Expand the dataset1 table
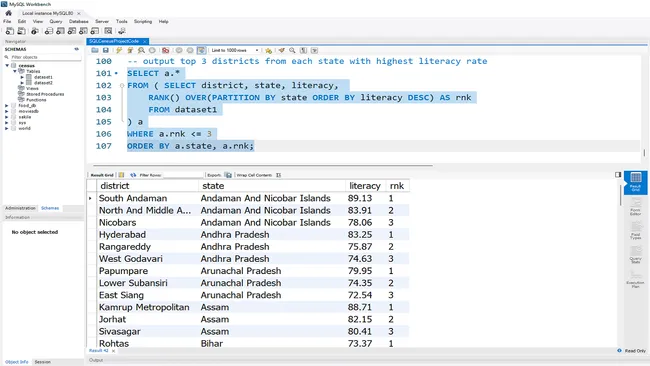Screen dimensions: 650x366 [22, 77]
